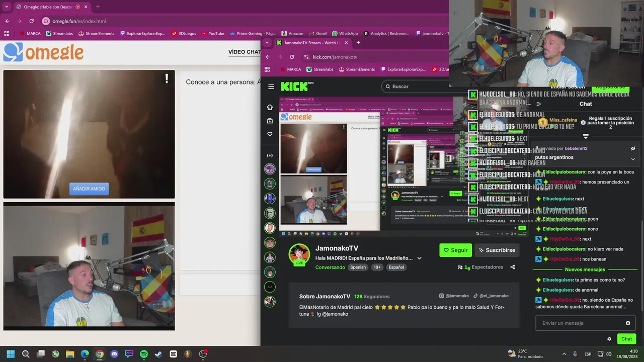Image resolution: width=644 pixels, height=362 pixels.
Task: Open the WhatsApp bookmark
Action: pyautogui.click(x=345, y=34)
